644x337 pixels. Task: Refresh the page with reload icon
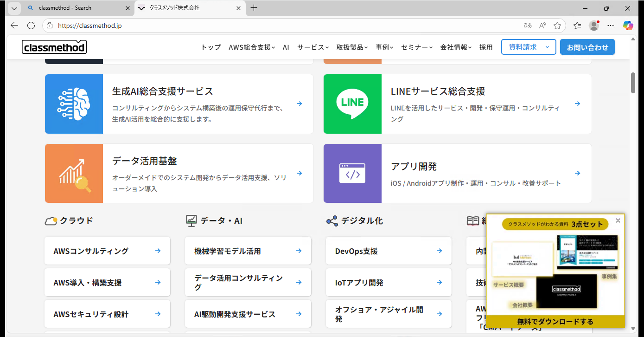point(31,26)
